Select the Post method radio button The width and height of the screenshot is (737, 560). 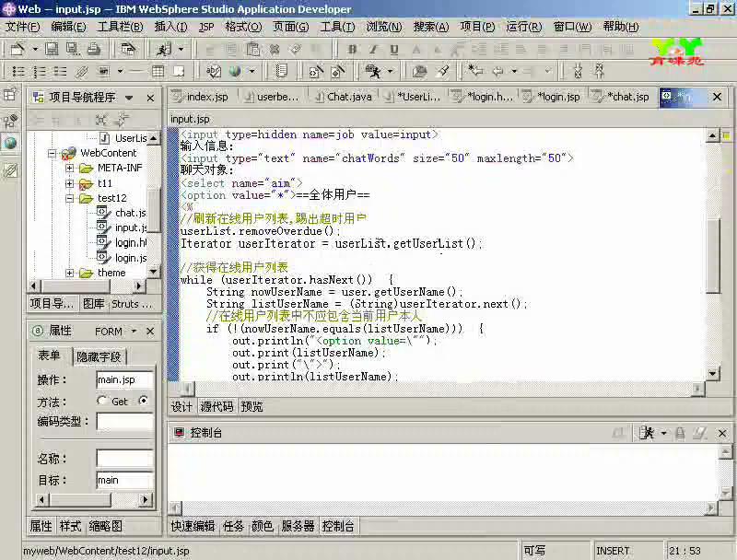pos(144,401)
